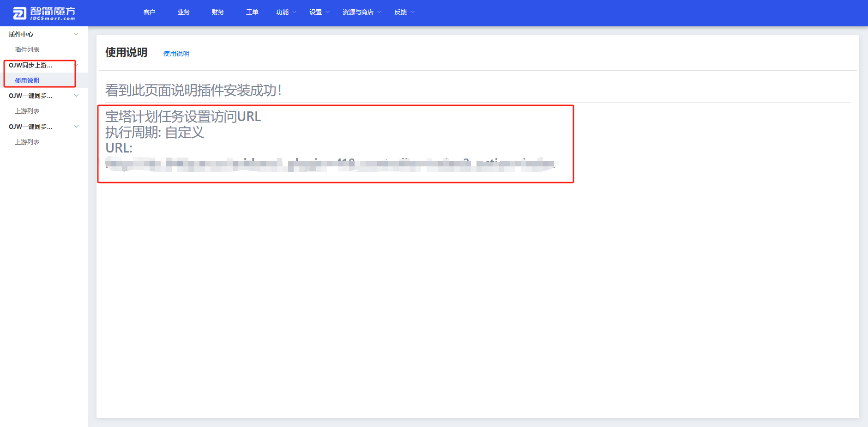Click the 智简魔方 logo icon

(x=18, y=12)
